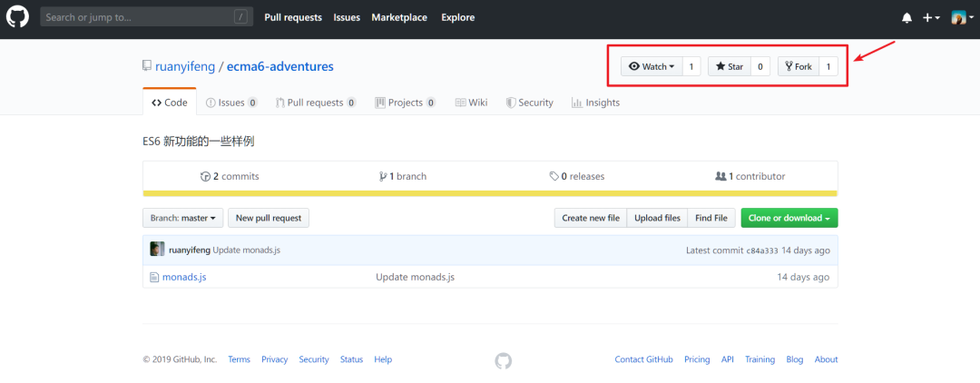Open the monads.js file
980x383 pixels.
(x=184, y=277)
